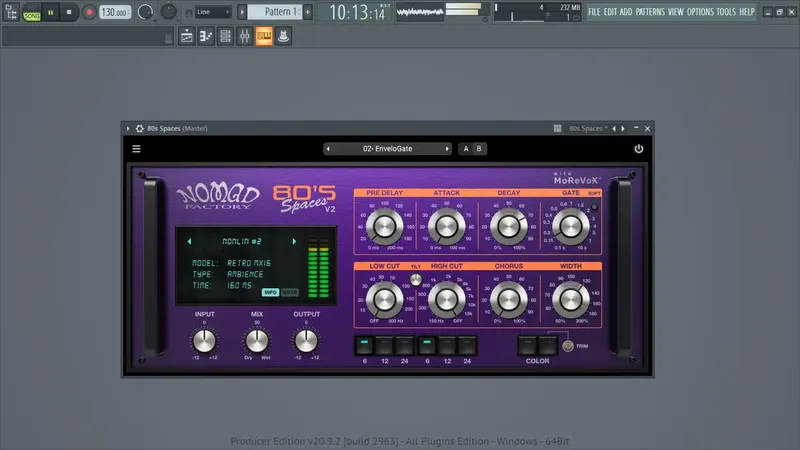The image size is (800, 450).
Task: Open the Playlist view icon
Action: click(187, 36)
